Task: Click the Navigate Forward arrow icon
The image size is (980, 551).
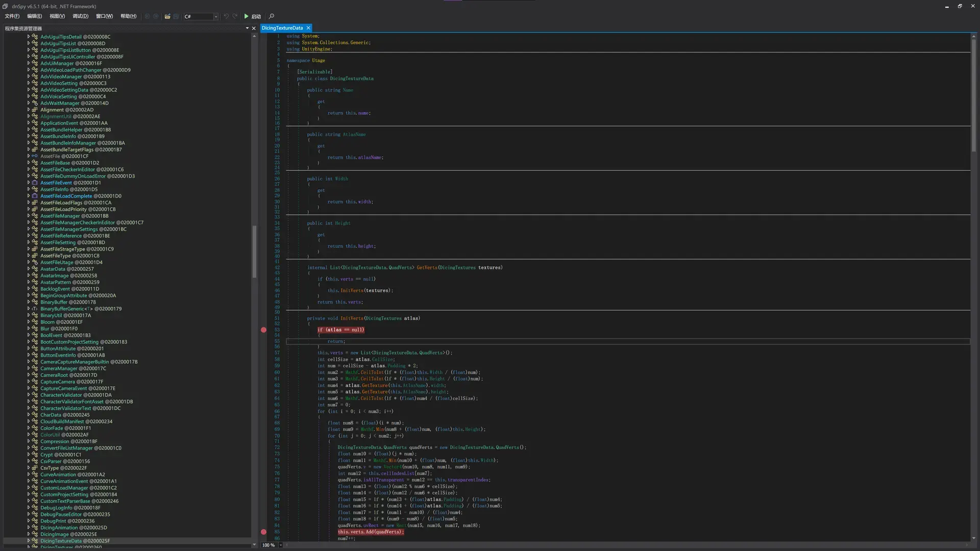Action: (156, 16)
